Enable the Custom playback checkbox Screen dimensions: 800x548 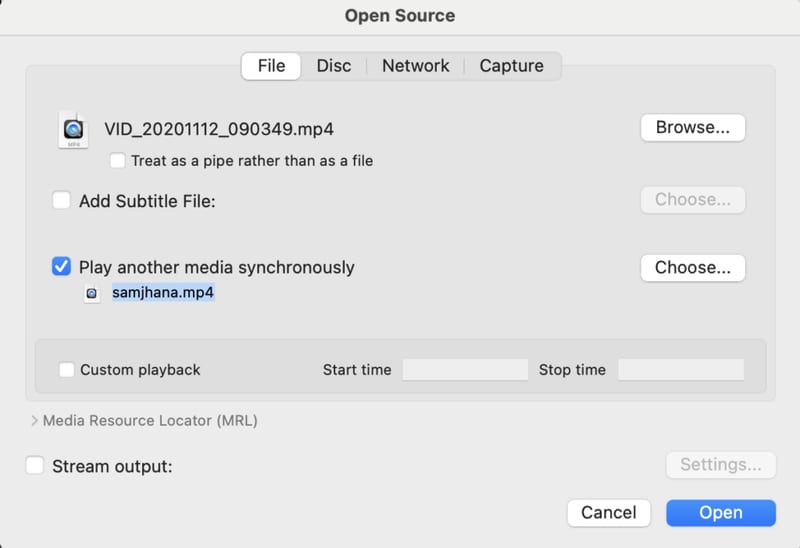66,369
